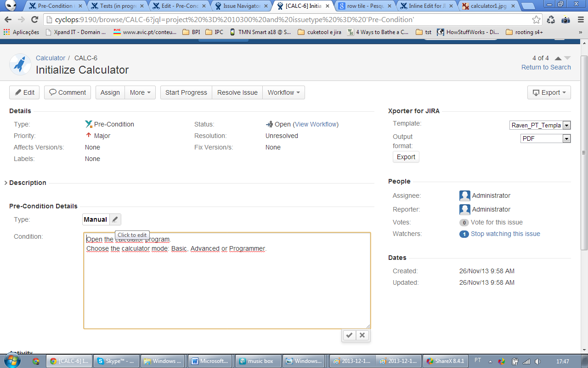
Task: Click the watchers count badge
Action: (464, 234)
